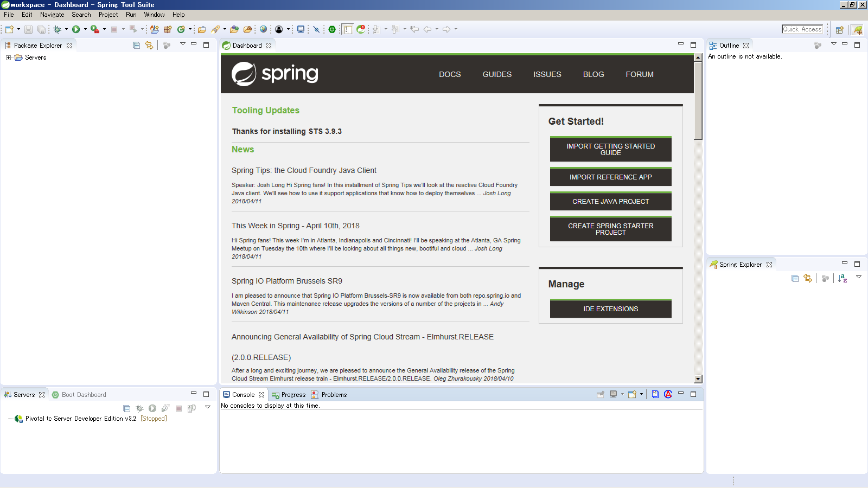Click the green Run toolbar button
The image size is (868, 488).
[x=76, y=29]
